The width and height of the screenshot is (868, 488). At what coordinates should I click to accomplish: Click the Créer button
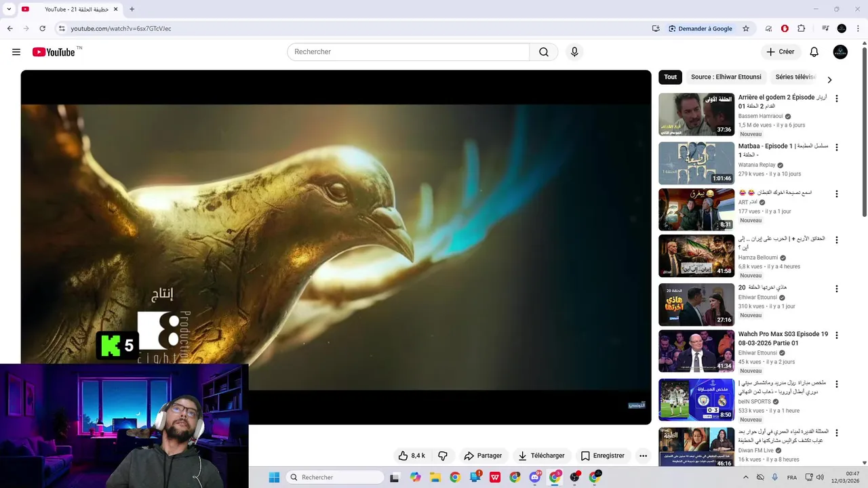780,52
